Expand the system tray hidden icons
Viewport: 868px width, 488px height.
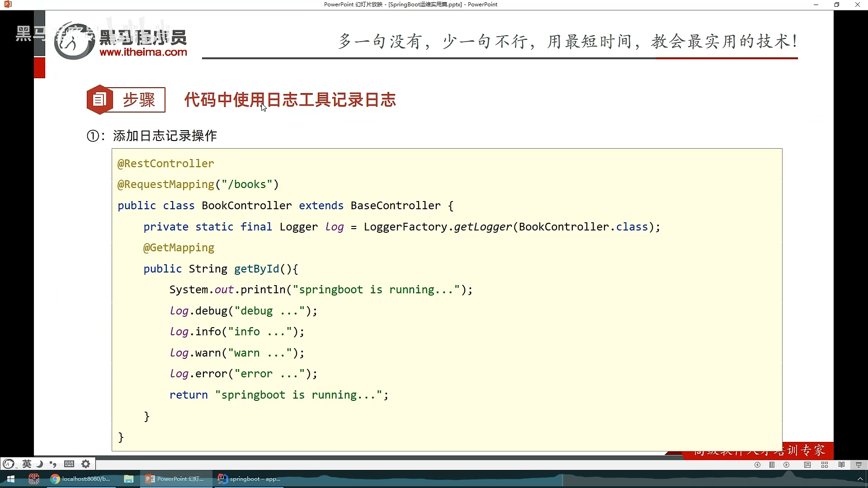tap(860, 479)
